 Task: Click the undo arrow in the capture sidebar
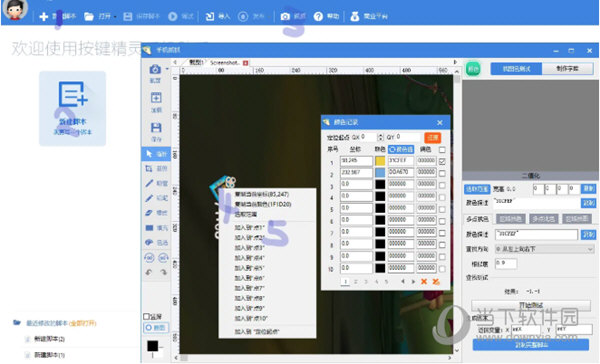click(x=149, y=272)
